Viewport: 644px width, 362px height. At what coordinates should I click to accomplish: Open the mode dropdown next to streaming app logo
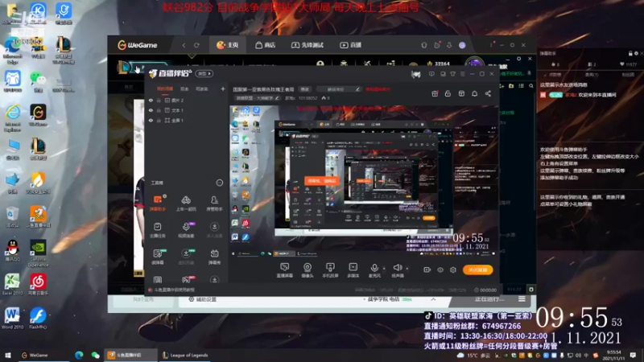(x=204, y=73)
